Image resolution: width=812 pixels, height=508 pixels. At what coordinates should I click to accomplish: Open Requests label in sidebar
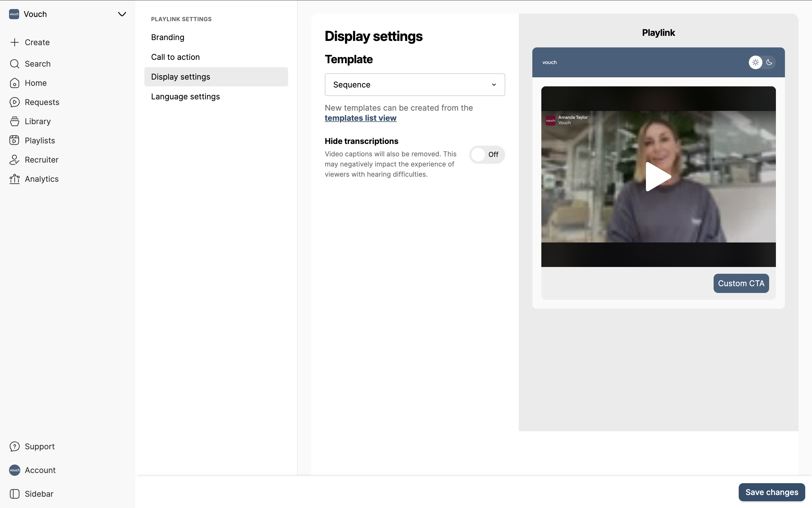(42, 102)
